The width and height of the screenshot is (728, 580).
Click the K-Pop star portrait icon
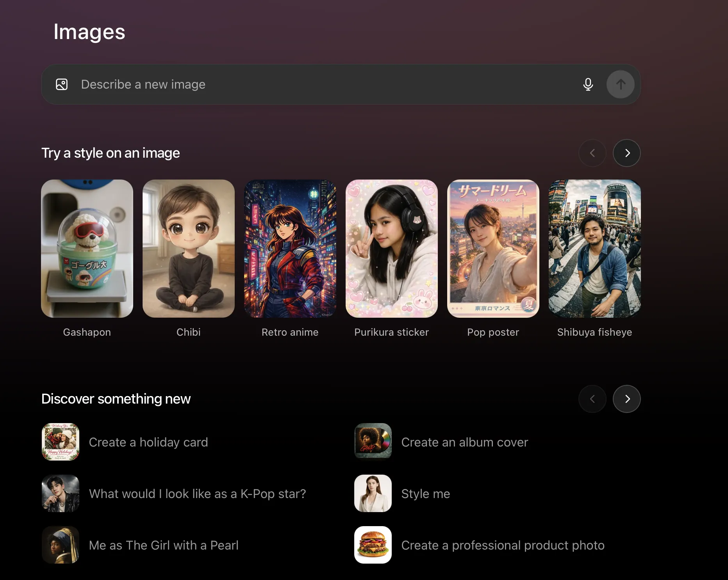click(x=60, y=493)
